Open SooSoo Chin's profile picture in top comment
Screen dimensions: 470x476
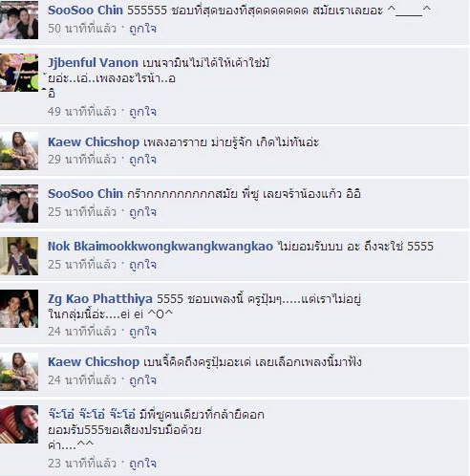19,20
